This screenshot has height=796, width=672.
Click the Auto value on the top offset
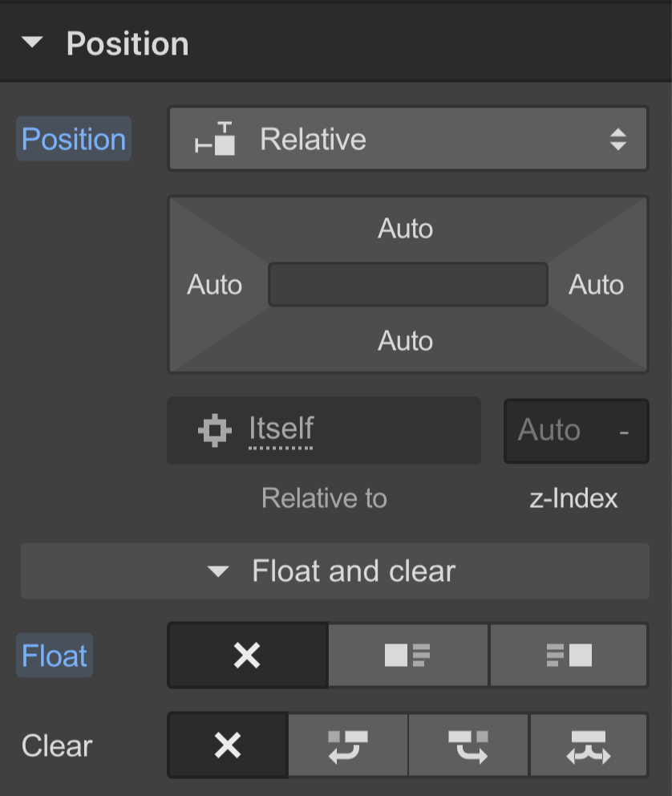point(406,229)
